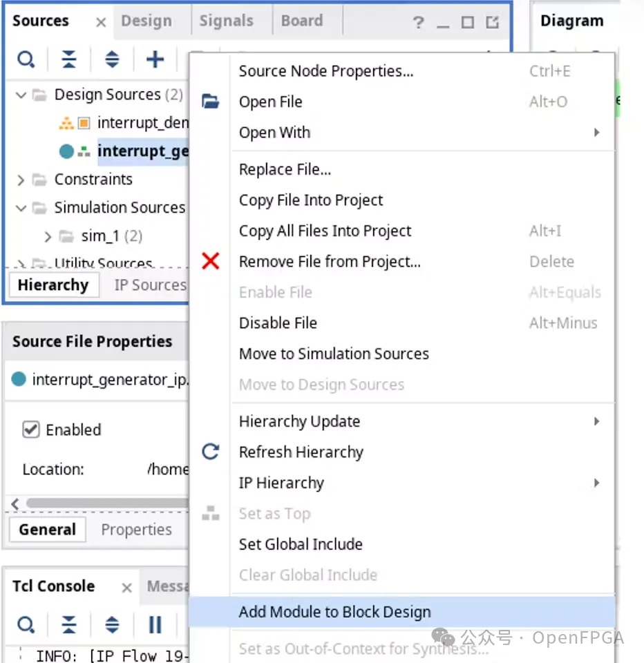This screenshot has height=663, width=644.
Task: Close the Tcl Console tab
Action: click(x=126, y=588)
